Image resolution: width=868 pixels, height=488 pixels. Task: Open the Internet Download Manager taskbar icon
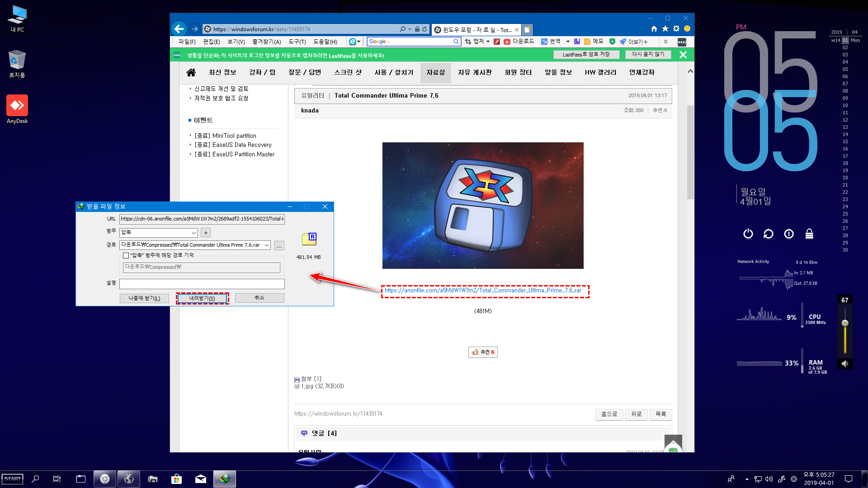pyautogui.click(x=224, y=479)
